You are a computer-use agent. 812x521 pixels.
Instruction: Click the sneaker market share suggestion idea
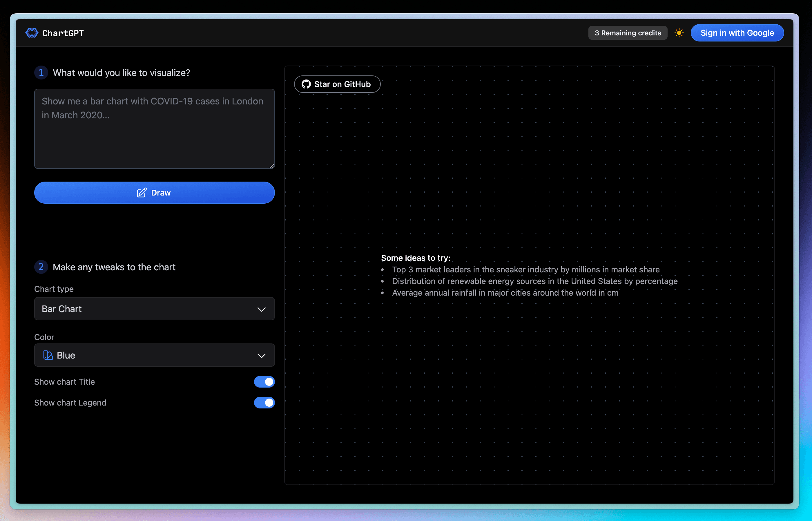coord(525,269)
